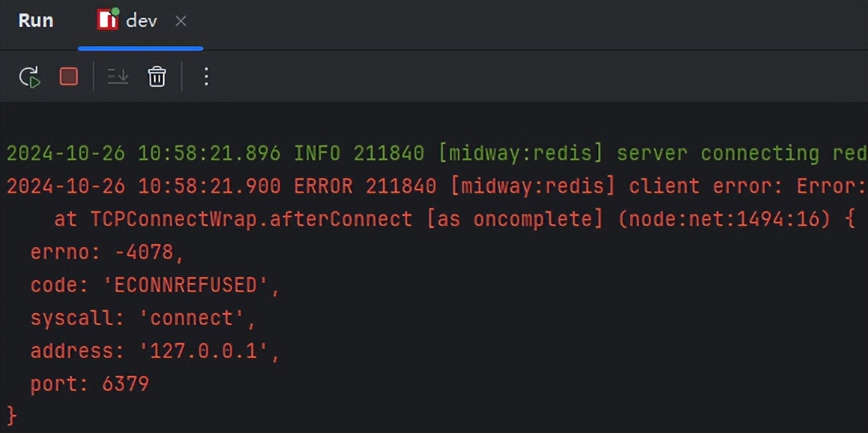
Task: Click the restart arrow icon
Action: pyautogui.click(x=29, y=76)
